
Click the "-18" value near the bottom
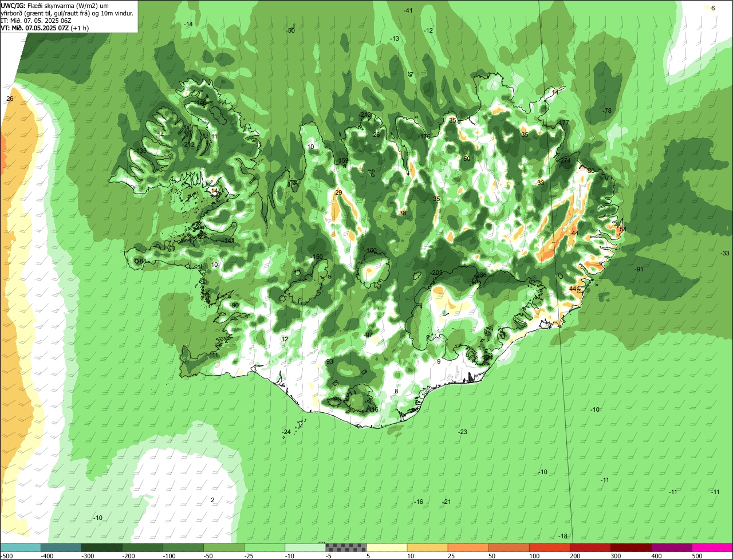563,537
